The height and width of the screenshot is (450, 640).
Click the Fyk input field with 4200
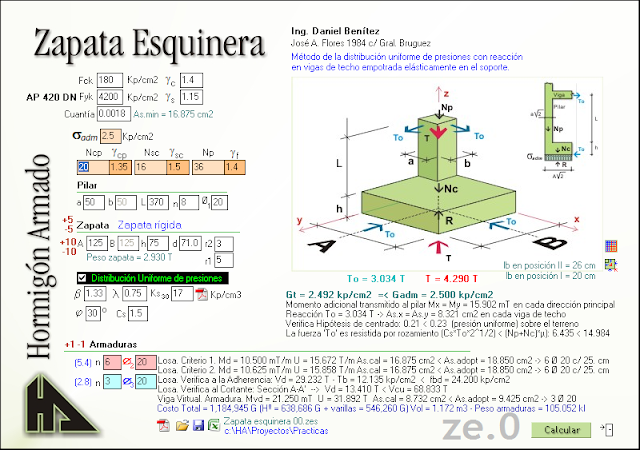click(110, 97)
